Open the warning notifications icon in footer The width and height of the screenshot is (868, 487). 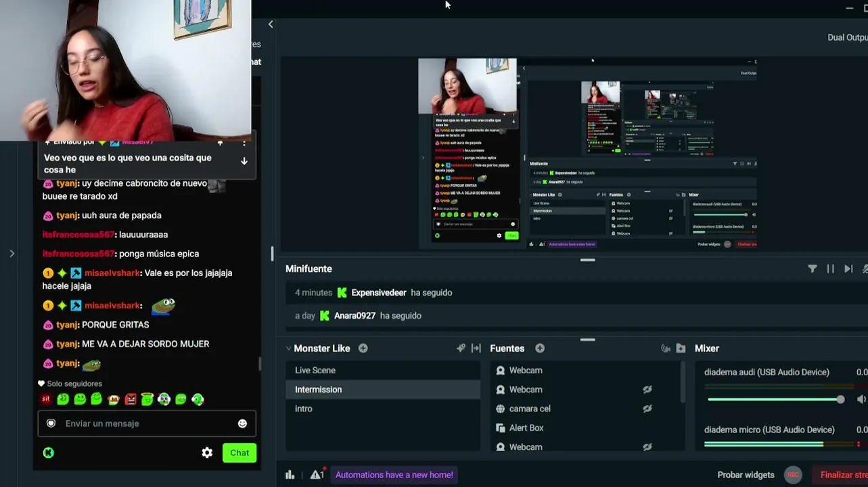pyautogui.click(x=317, y=474)
